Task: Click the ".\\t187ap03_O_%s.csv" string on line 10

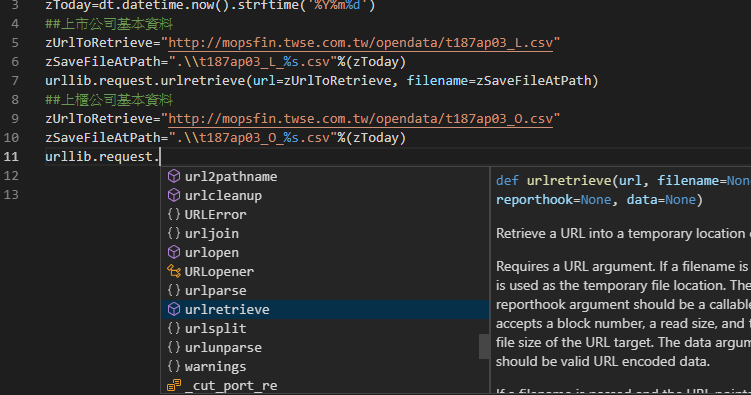Action: click(253, 138)
